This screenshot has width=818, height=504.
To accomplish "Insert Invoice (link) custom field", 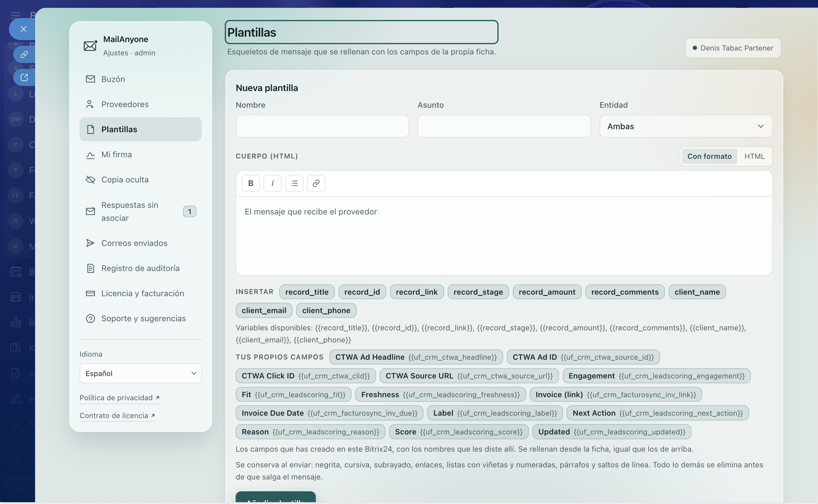I will pyautogui.click(x=616, y=394).
